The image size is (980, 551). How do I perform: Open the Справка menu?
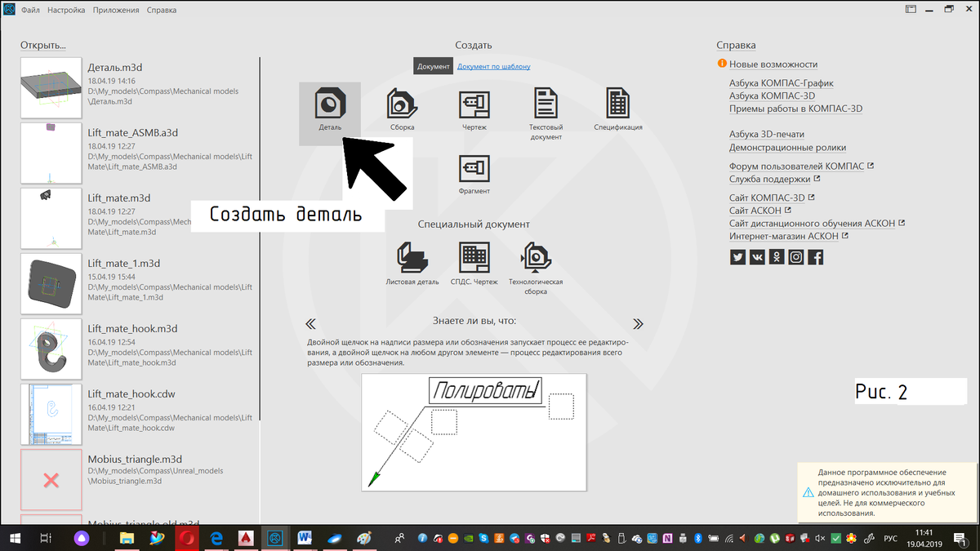(162, 10)
